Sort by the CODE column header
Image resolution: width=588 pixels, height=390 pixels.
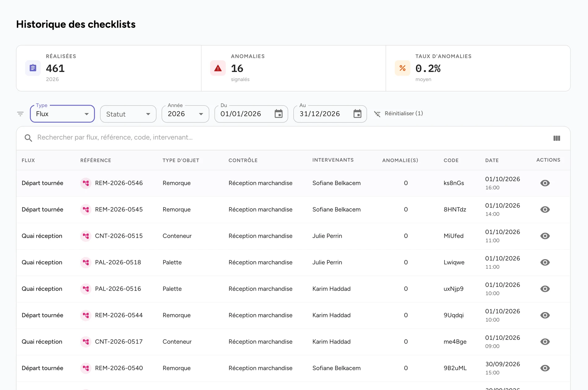pyautogui.click(x=451, y=160)
